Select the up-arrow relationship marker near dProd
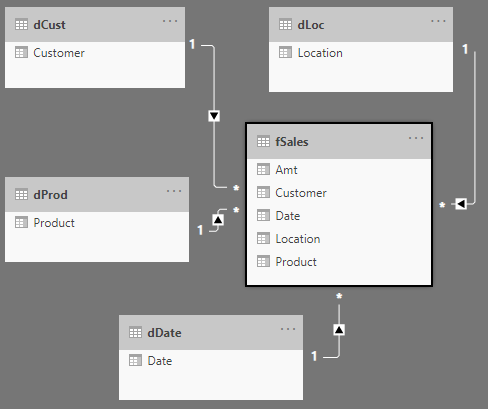488x409 pixels. (x=218, y=220)
